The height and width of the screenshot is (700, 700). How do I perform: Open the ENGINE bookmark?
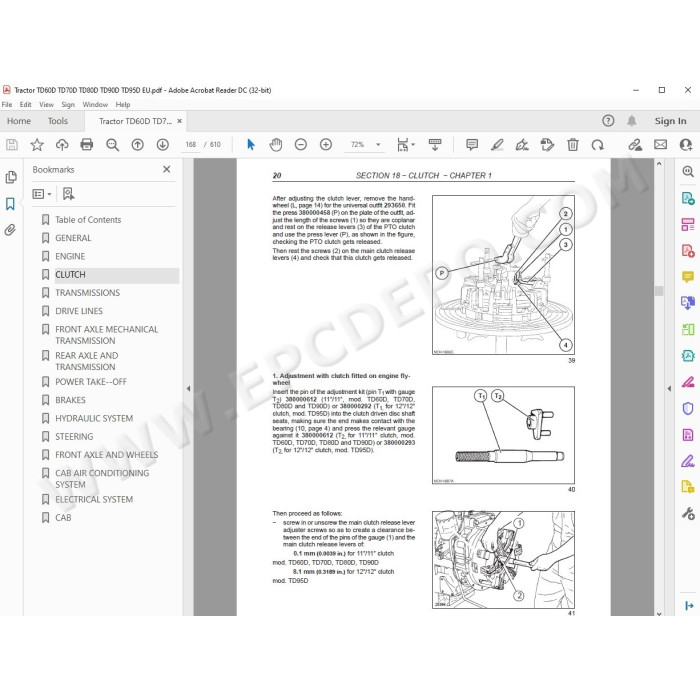70,256
